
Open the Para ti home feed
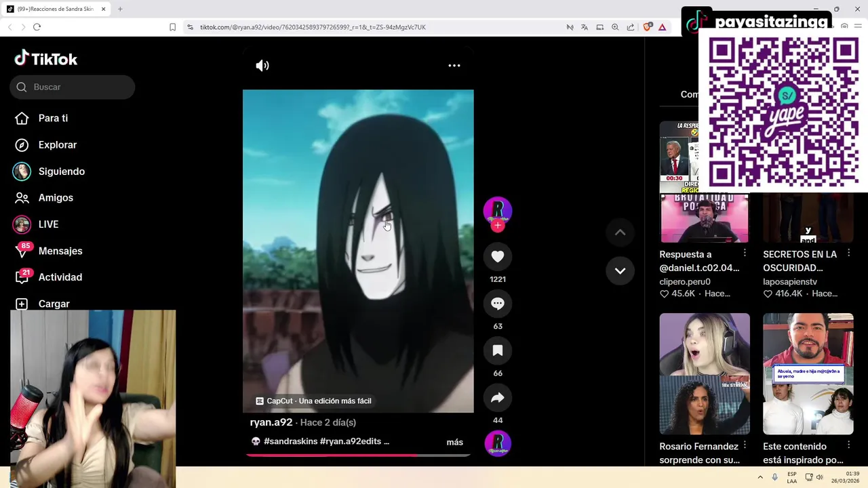53,118
